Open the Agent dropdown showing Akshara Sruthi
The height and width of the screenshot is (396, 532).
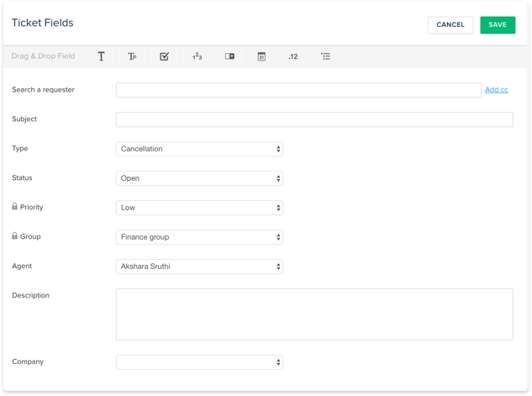[199, 267]
